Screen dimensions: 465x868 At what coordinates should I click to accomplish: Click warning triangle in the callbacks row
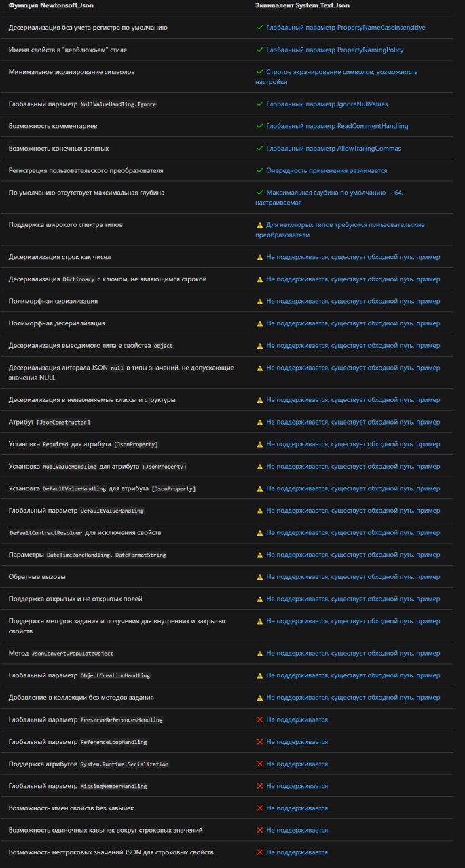click(x=259, y=577)
